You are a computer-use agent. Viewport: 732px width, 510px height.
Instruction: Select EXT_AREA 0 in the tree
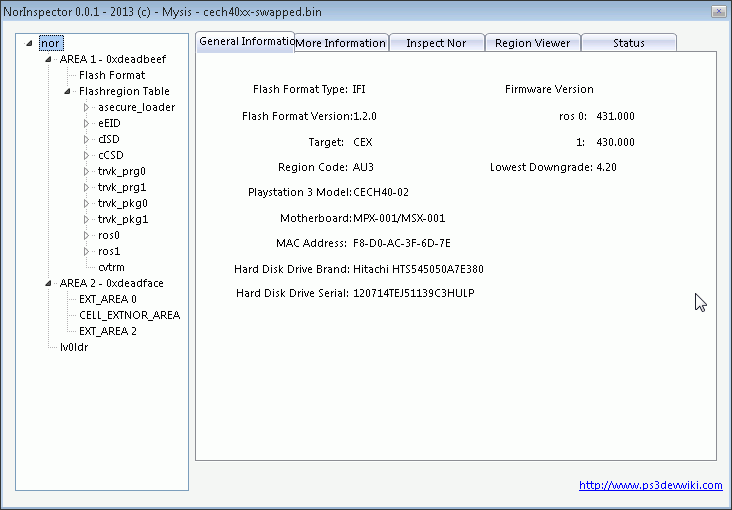pos(108,299)
